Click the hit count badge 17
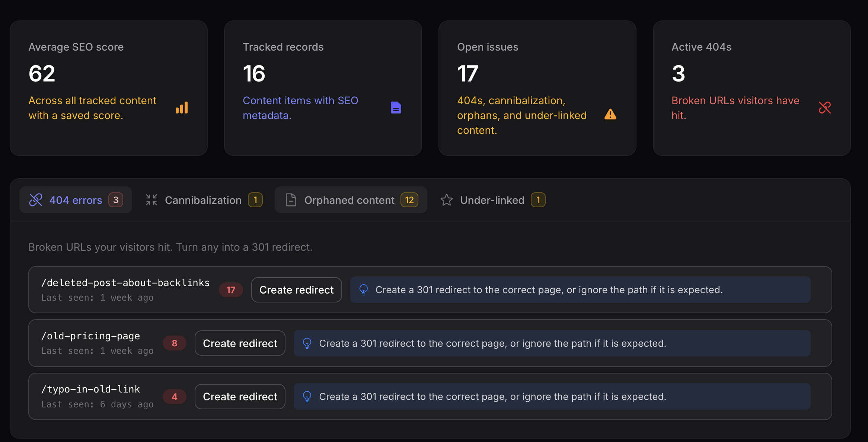 pos(231,290)
